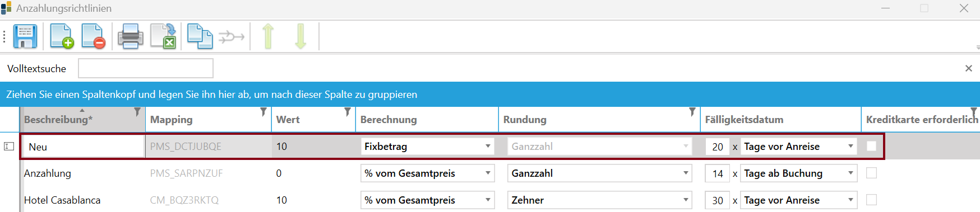Close the Volltextsuche search bar
The image size is (980, 212).
968,68
